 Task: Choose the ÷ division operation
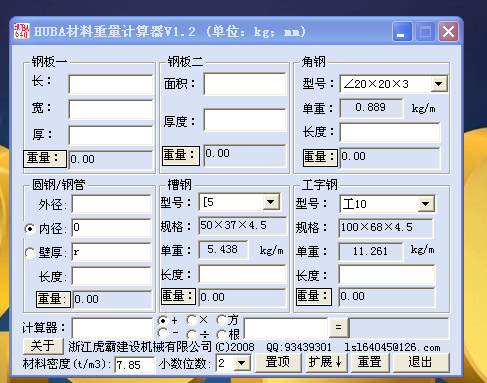[192, 334]
